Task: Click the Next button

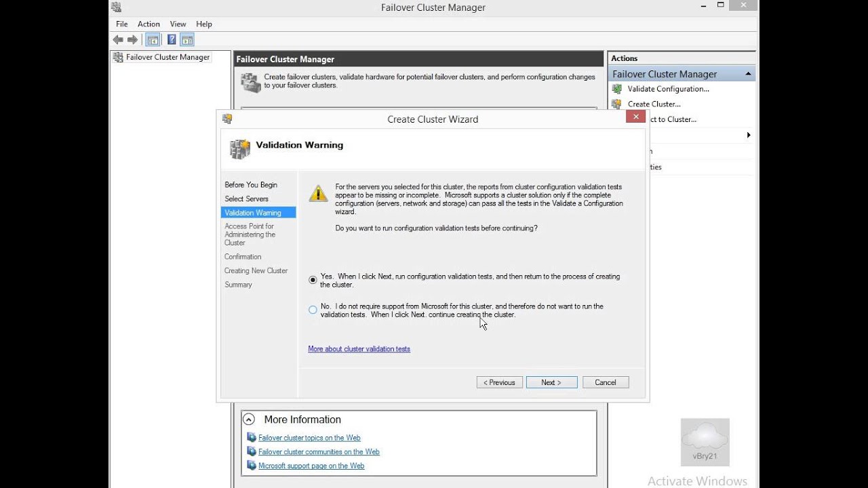Action: click(x=551, y=382)
